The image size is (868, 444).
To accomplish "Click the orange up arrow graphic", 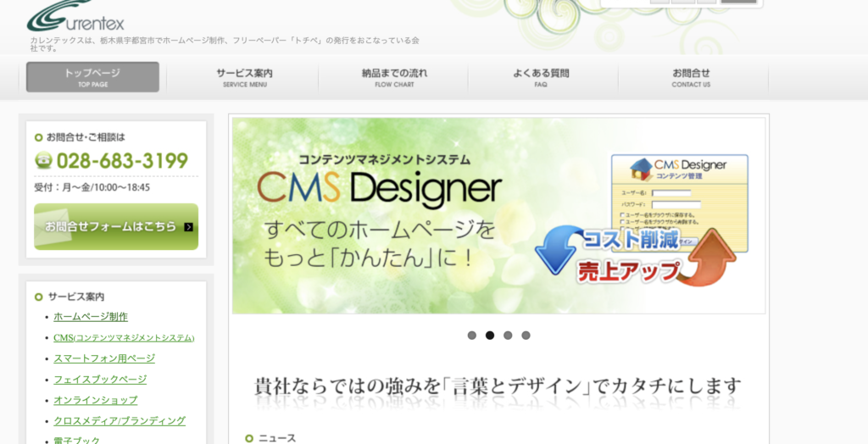I will click(x=710, y=257).
